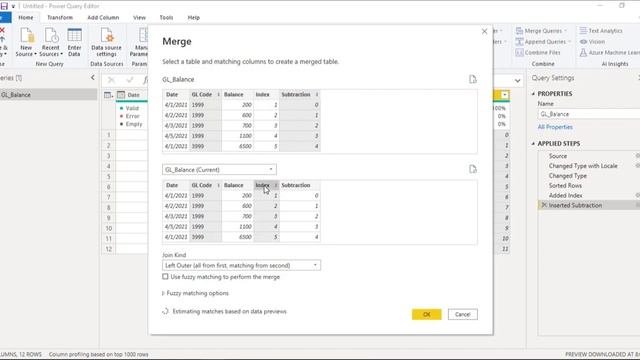Open the View ribbon tab
The width and height of the screenshot is (640, 360).
click(139, 18)
